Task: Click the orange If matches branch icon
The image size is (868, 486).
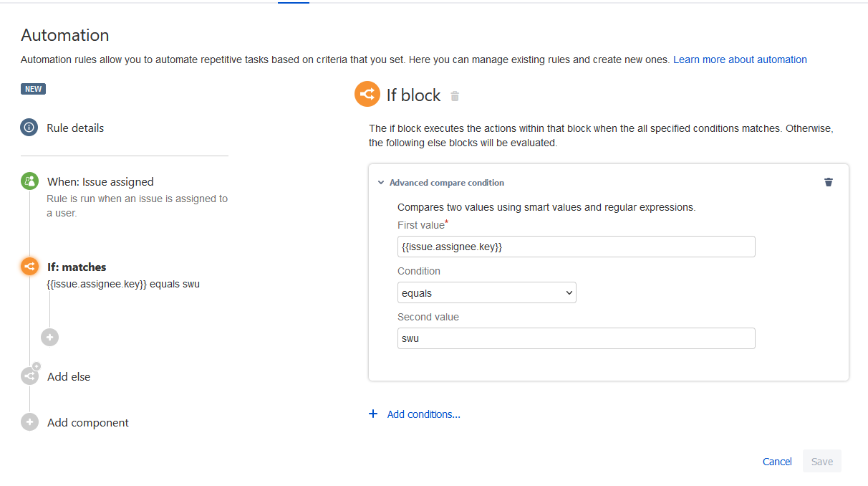Action: point(29,267)
